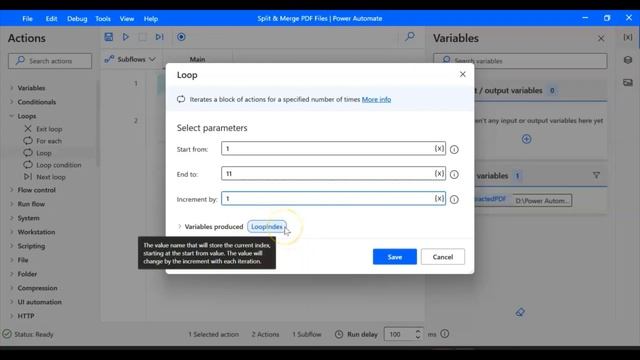Image resolution: width=640 pixels, height=360 pixels.
Task: Open the Images side icon
Action: tap(628, 82)
